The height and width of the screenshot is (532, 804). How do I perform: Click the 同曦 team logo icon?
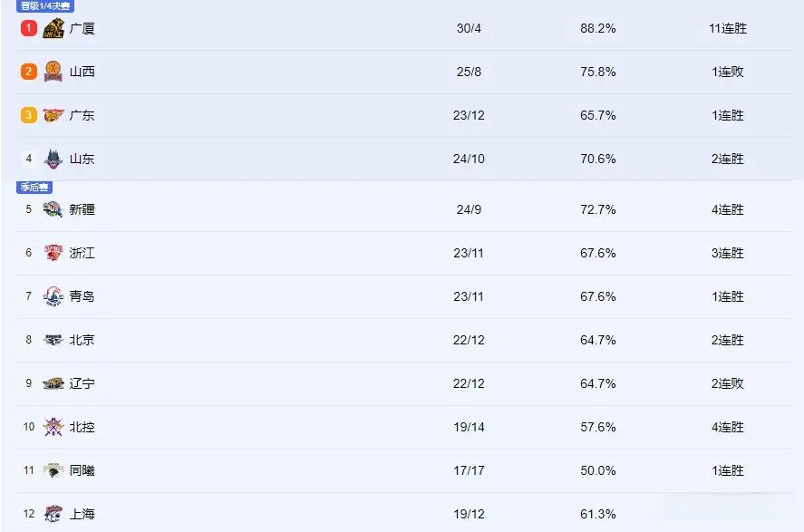pyautogui.click(x=53, y=470)
